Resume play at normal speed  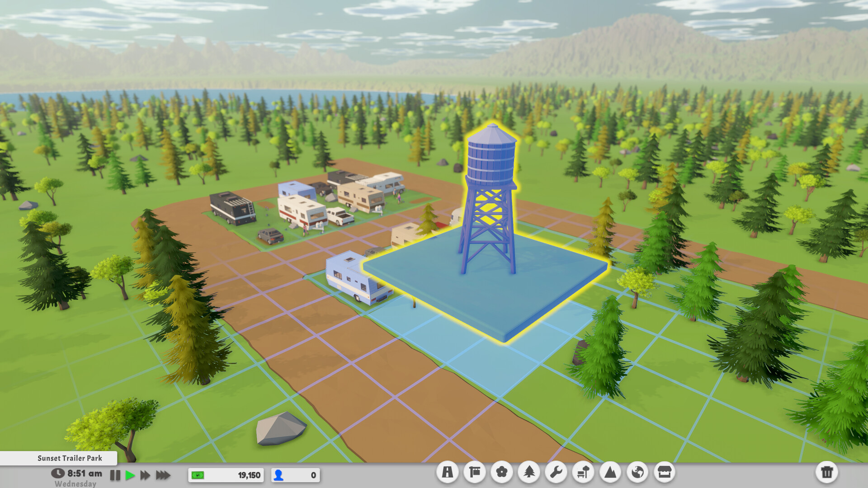pyautogui.click(x=130, y=475)
